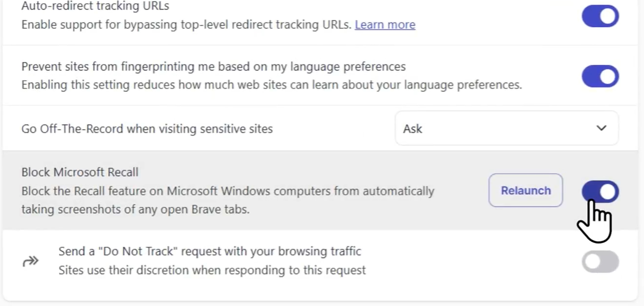Enable the Do Not Track request switch
Image resolution: width=644 pixels, height=306 pixels.
pos(600,261)
